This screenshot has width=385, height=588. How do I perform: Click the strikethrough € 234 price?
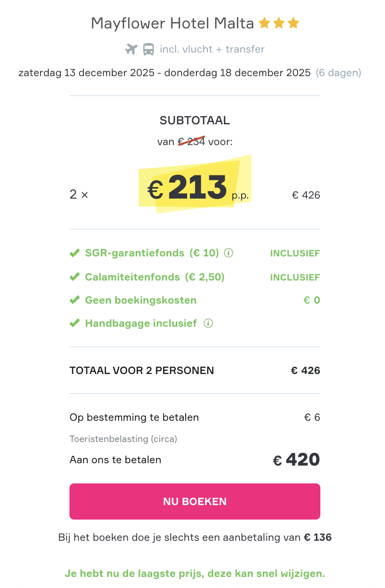click(x=192, y=142)
